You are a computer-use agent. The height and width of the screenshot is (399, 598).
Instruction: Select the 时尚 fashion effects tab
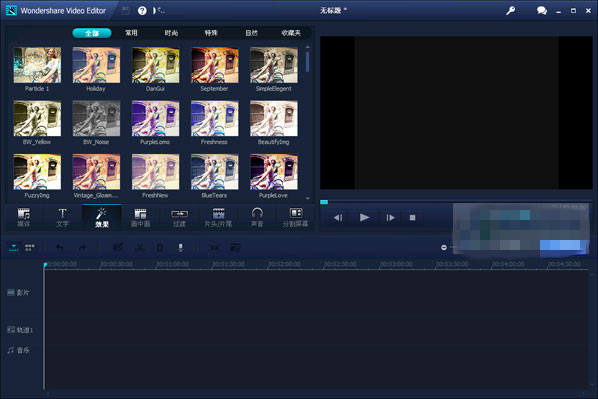click(x=171, y=33)
